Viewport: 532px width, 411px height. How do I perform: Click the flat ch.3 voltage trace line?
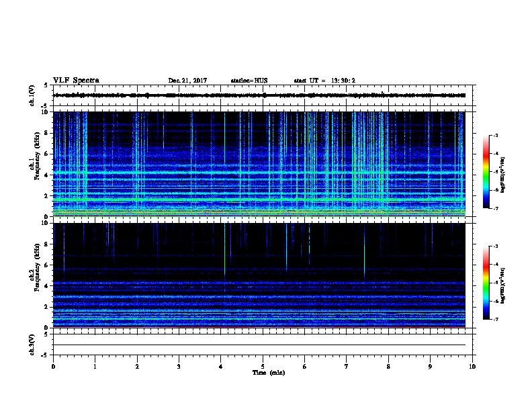pyautogui.click(x=259, y=345)
